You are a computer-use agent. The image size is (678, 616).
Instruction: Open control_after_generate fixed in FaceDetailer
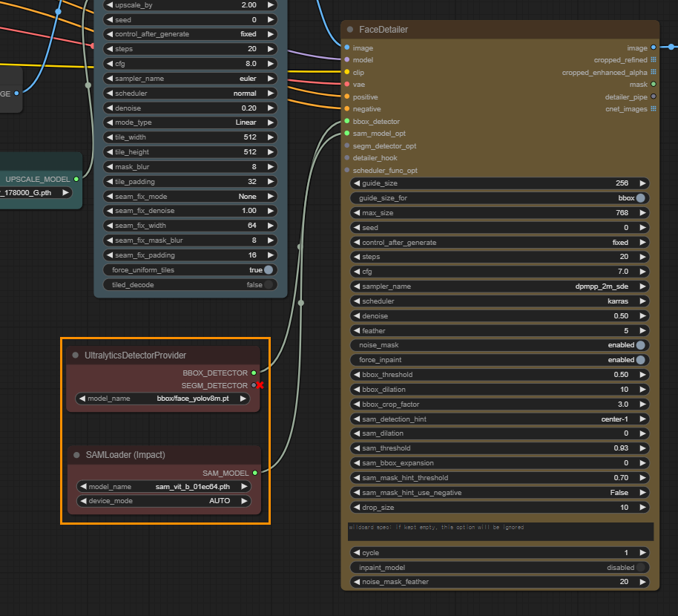pyautogui.click(x=499, y=242)
